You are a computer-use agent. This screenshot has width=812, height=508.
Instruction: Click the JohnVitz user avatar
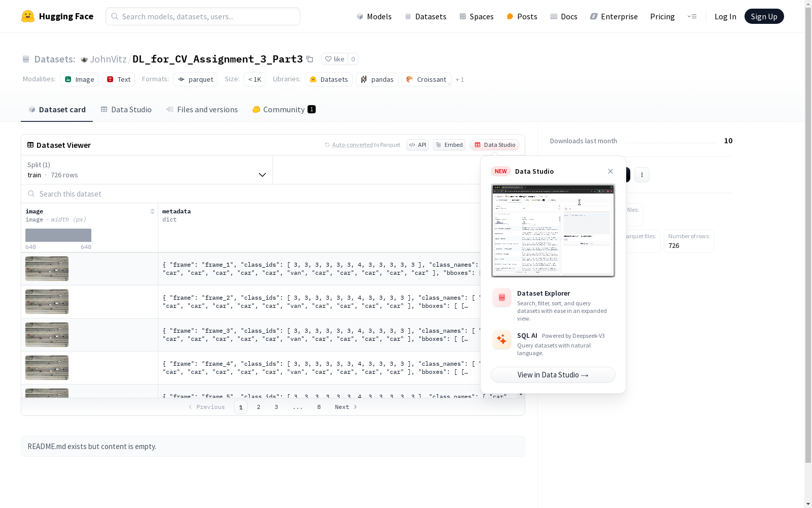coord(84,59)
